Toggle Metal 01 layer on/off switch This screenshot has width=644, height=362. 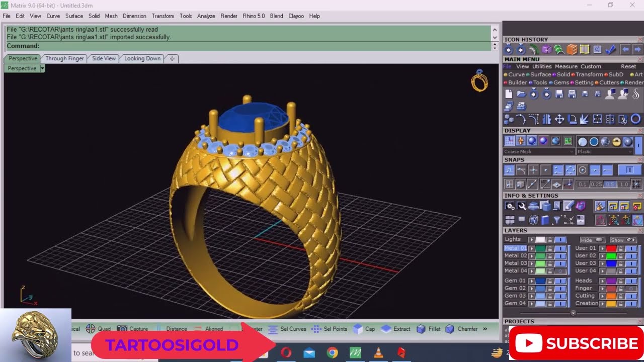560,248
